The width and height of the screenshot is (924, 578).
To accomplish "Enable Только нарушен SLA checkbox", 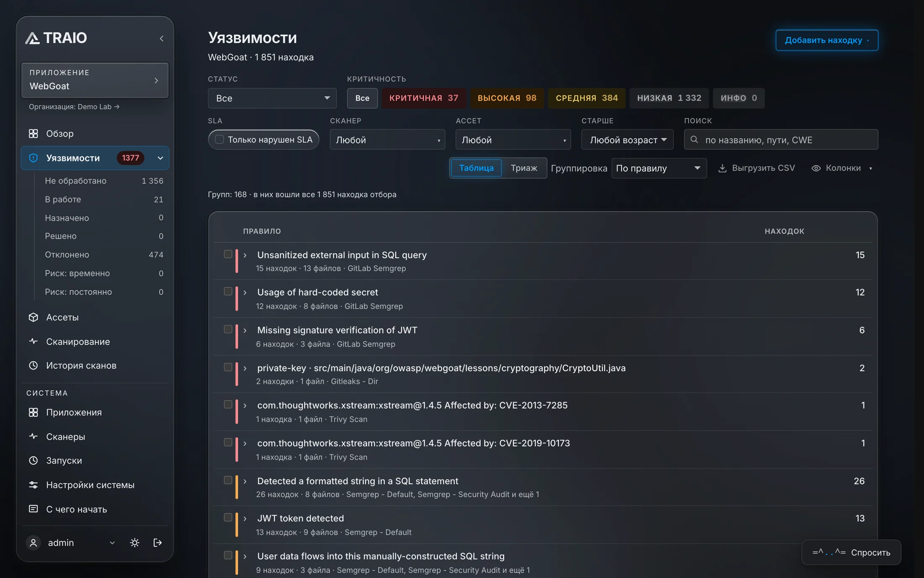I will pyautogui.click(x=219, y=140).
